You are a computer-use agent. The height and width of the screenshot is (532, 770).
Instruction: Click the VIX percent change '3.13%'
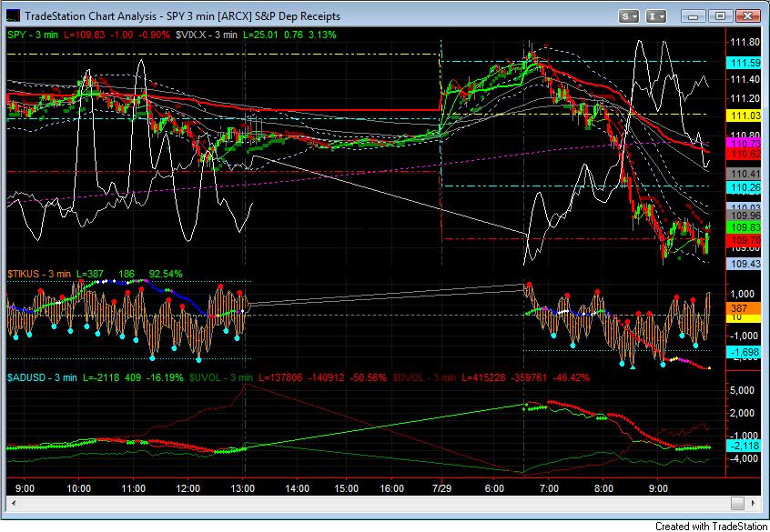click(x=321, y=35)
